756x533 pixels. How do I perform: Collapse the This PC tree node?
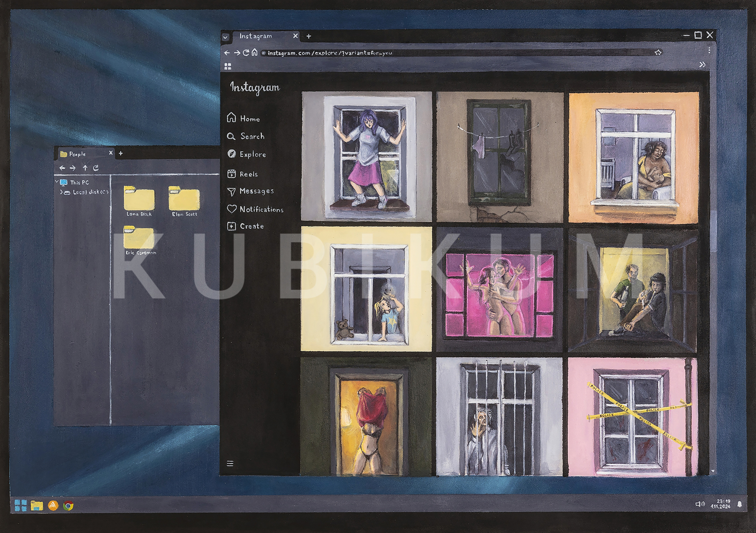click(x=57, y=182)
